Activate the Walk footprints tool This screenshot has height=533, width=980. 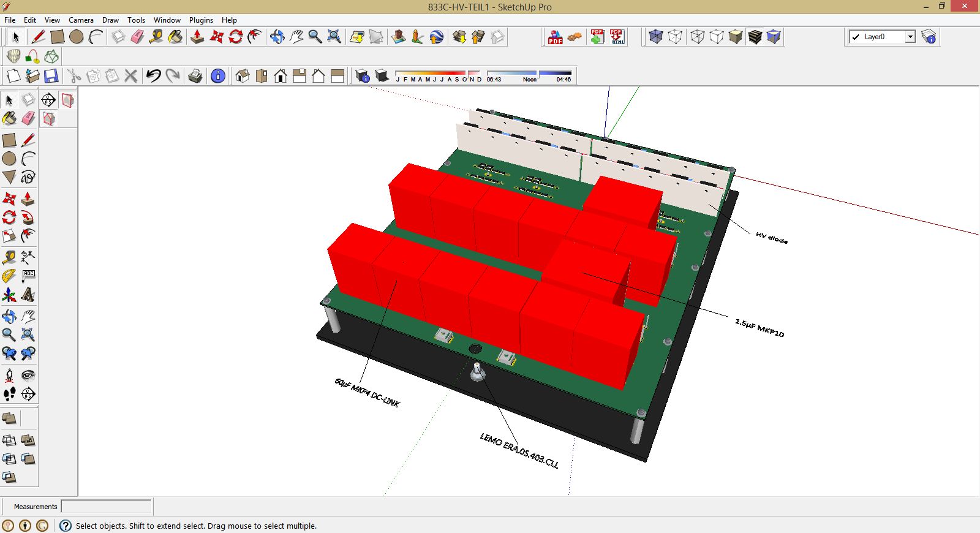(9, 394)
